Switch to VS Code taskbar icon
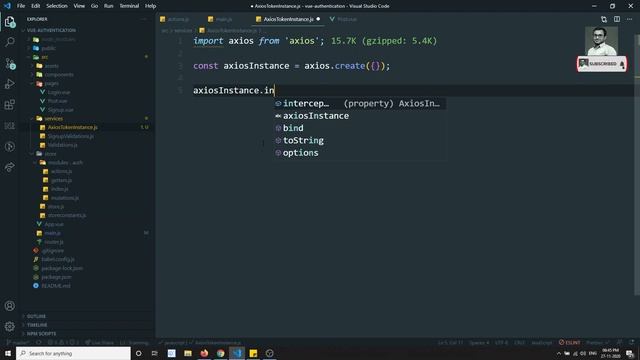The height and width of the screenshot is (360, 640). (237, 353)
